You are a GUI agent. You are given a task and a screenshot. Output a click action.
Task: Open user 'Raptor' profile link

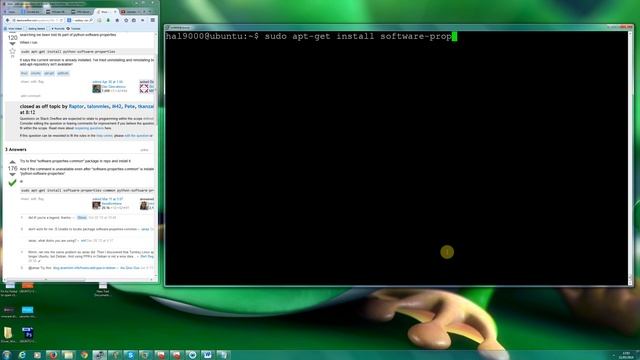pos(76,106)
